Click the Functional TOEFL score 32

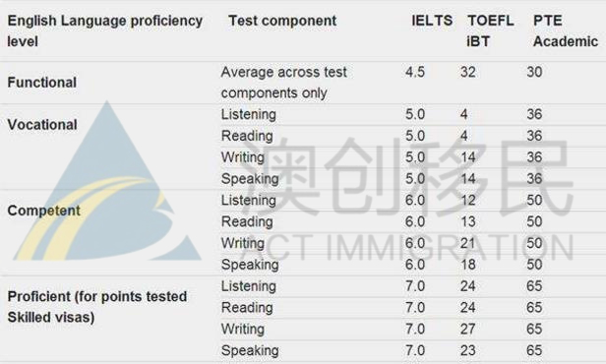467,72
